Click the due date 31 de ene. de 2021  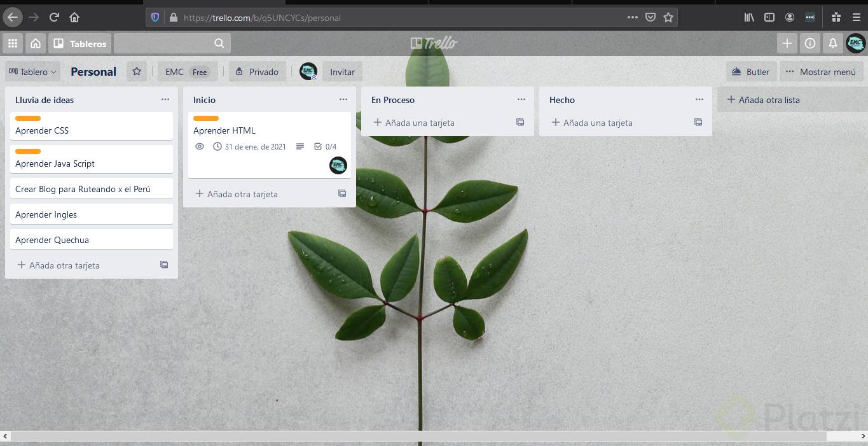click(249, 146)
